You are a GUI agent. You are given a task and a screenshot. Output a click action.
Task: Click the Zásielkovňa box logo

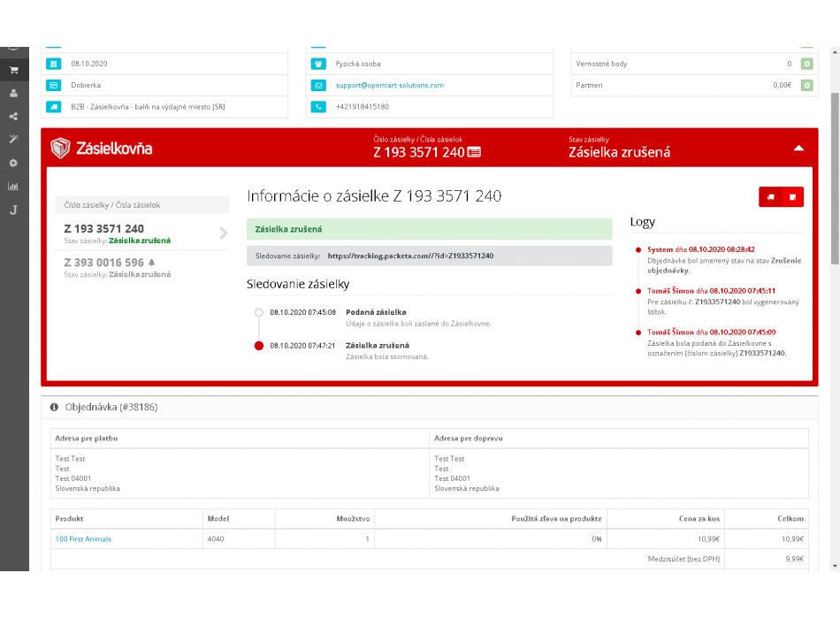60,148
